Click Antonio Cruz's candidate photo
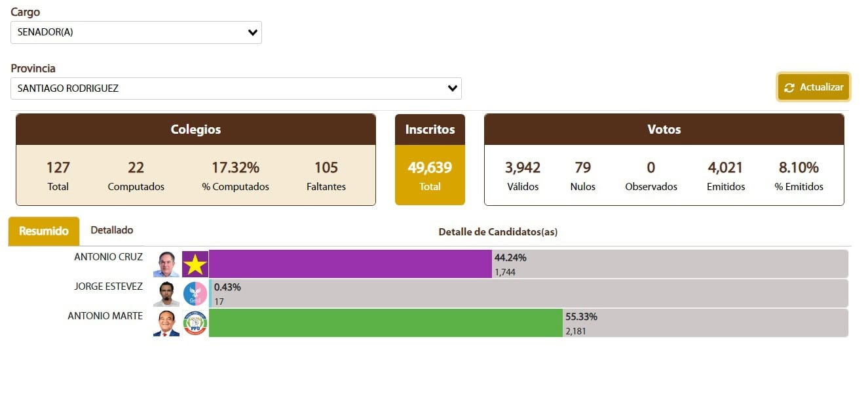 [166, 264]
